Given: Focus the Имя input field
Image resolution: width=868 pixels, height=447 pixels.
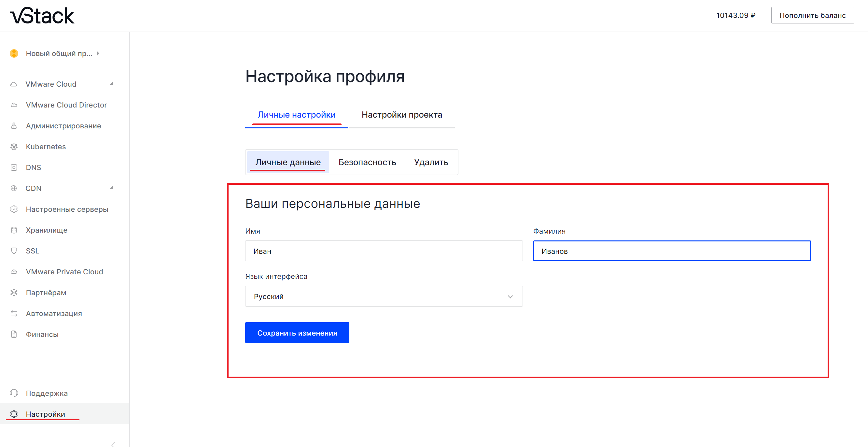Looking at the screenshot, I should point(384,251).
